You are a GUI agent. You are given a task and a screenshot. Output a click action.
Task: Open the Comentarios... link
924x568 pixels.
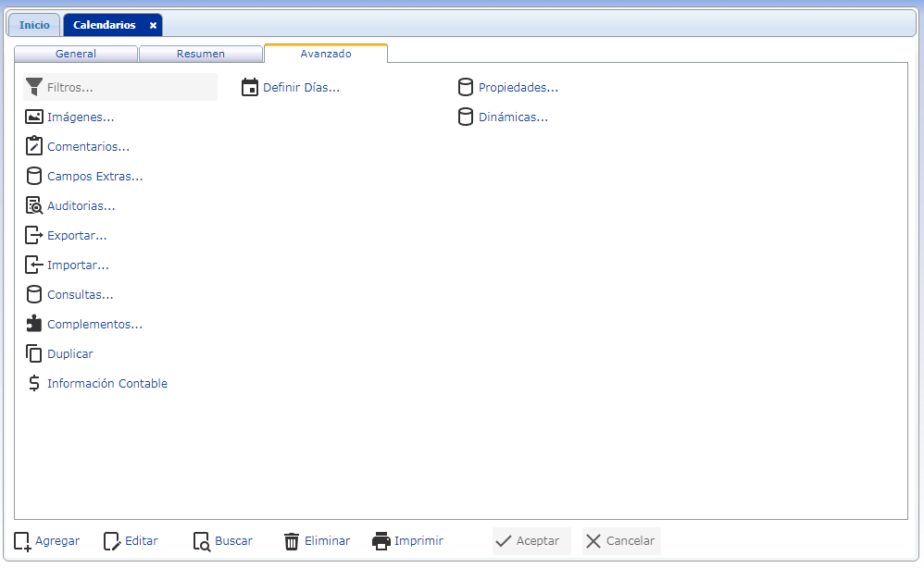[x=88, y=146]
